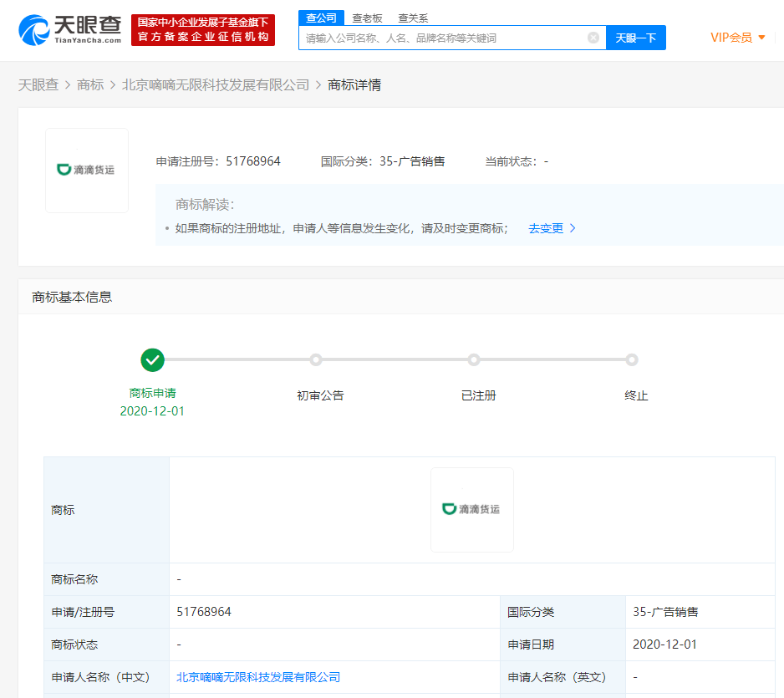This screenshot has width=784, height=698.
Task: Click the 终止 progress node circle
Action: [x=632, y=359]
